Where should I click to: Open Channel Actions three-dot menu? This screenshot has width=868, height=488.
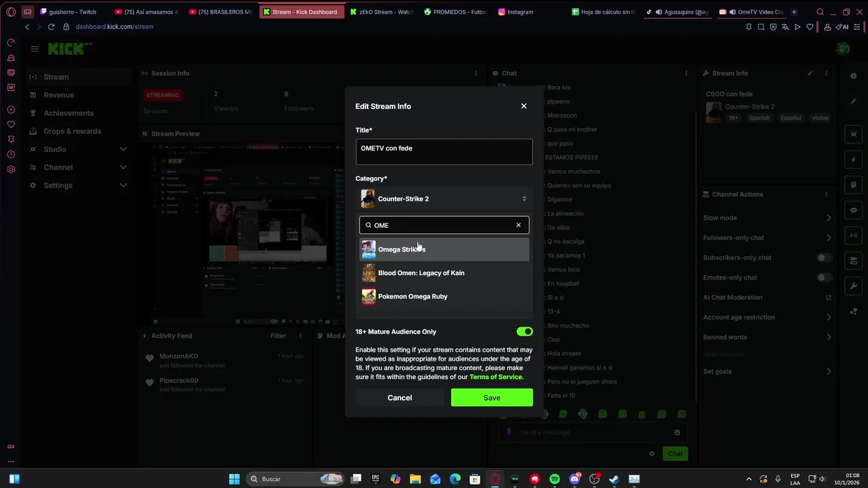point(826,195)
